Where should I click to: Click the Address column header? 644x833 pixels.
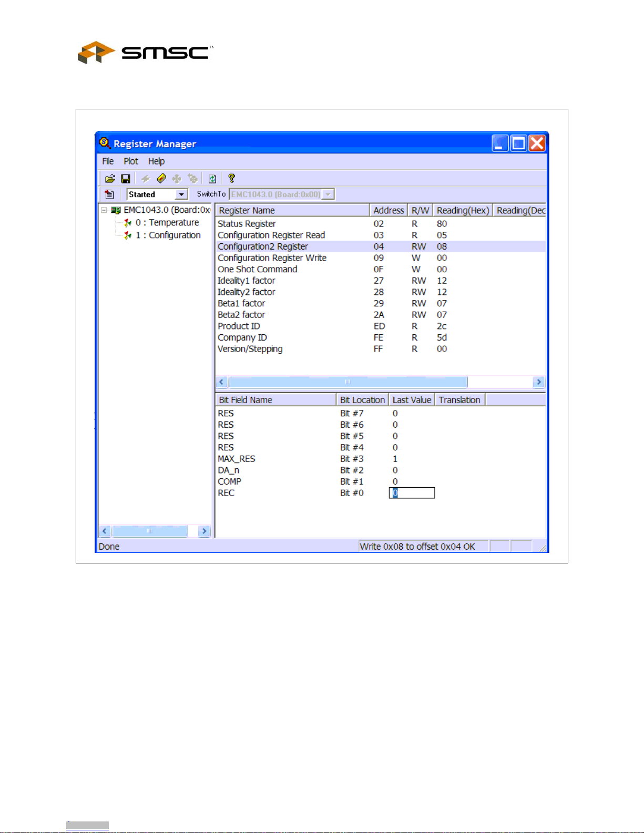[389, 210]
